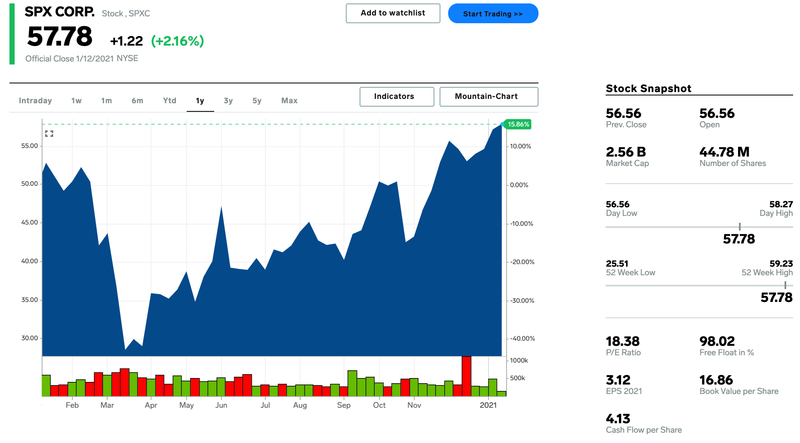Click the Stock, SPXC ticker text

pyautogui.click(x=126, y=14)
